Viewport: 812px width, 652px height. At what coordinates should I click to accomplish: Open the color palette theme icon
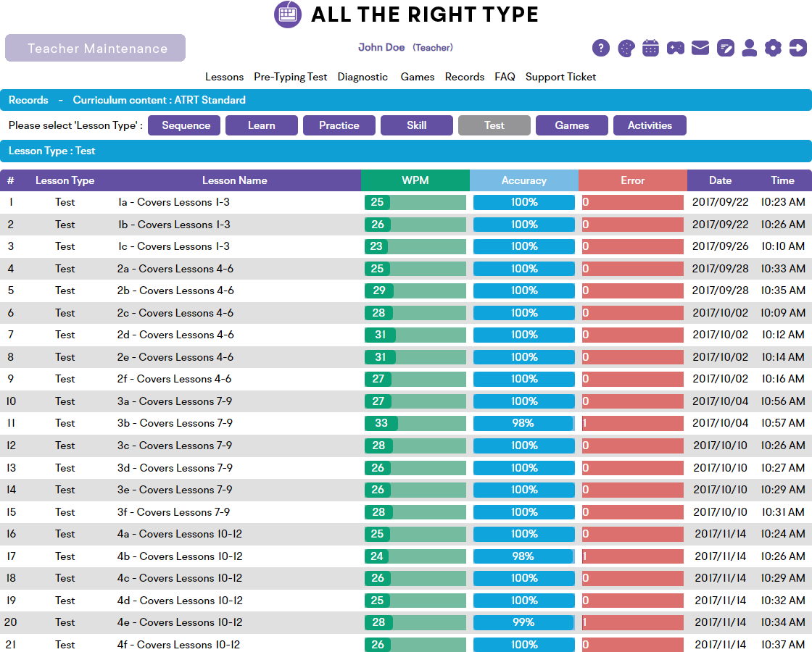(x=626, y=48)
